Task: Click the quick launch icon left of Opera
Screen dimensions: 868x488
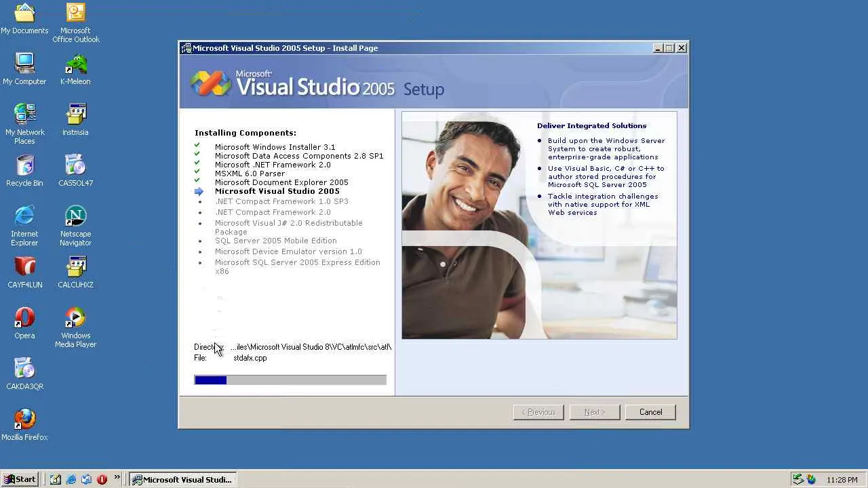Action: click(86, 479)
